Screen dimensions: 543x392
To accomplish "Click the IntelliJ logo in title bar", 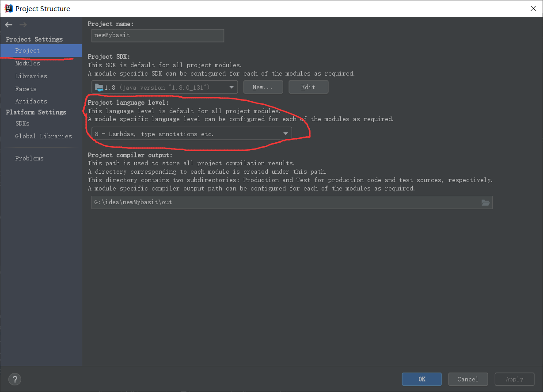I will click(8, 8).
